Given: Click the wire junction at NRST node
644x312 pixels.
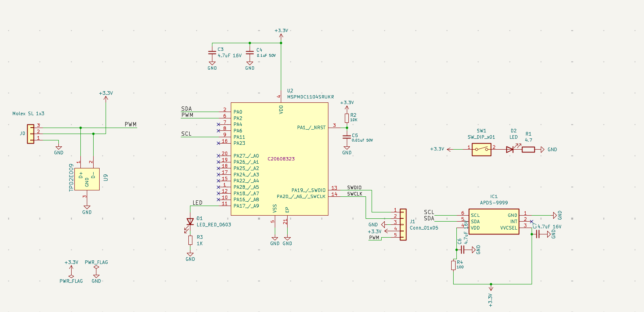Looking at the screenshot, I should click(x=347, y=128).
